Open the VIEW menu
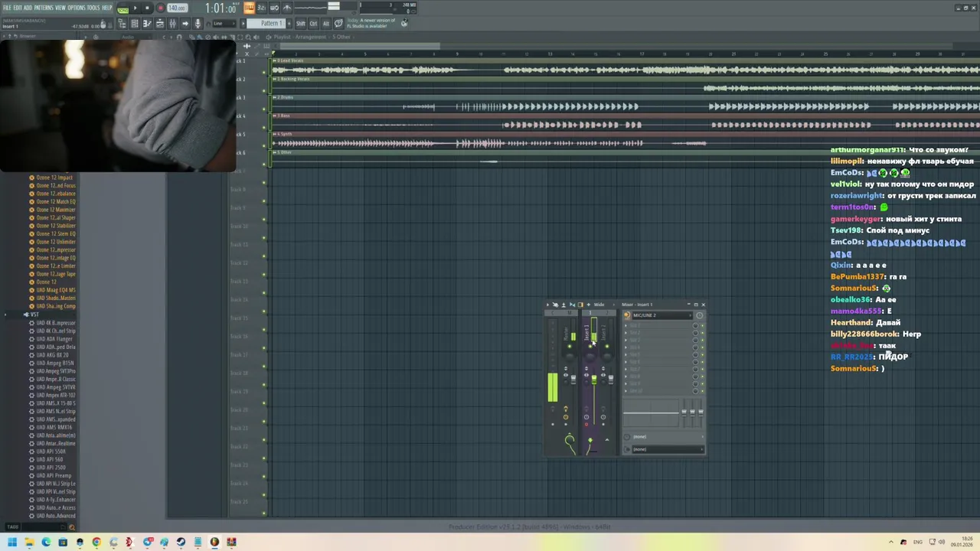Viewport: 980px width, 551px height. tap(60, 8)
